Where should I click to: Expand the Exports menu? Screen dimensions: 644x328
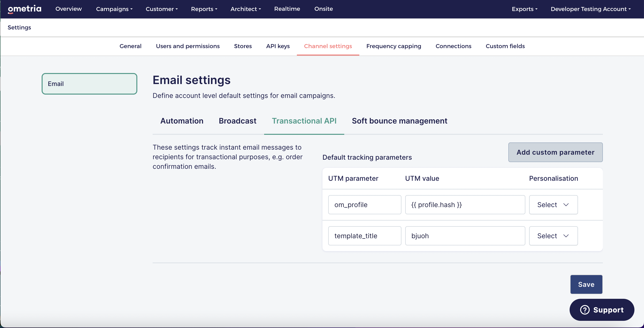click(524, 9)
